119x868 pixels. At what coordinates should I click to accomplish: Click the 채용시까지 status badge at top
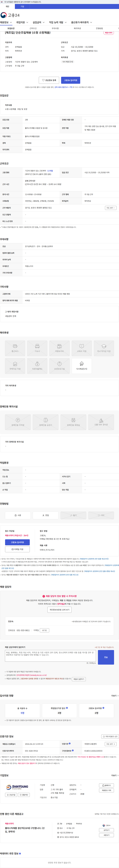(109, 33)
